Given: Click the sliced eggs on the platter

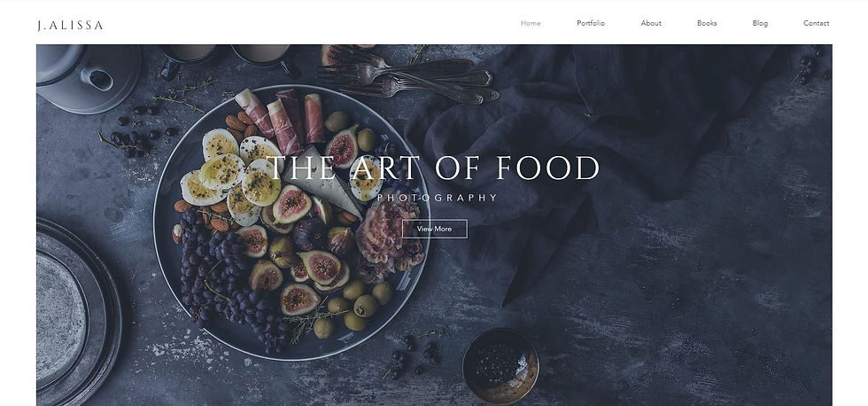Looking at the screenshot, I should tap(231, 176).
